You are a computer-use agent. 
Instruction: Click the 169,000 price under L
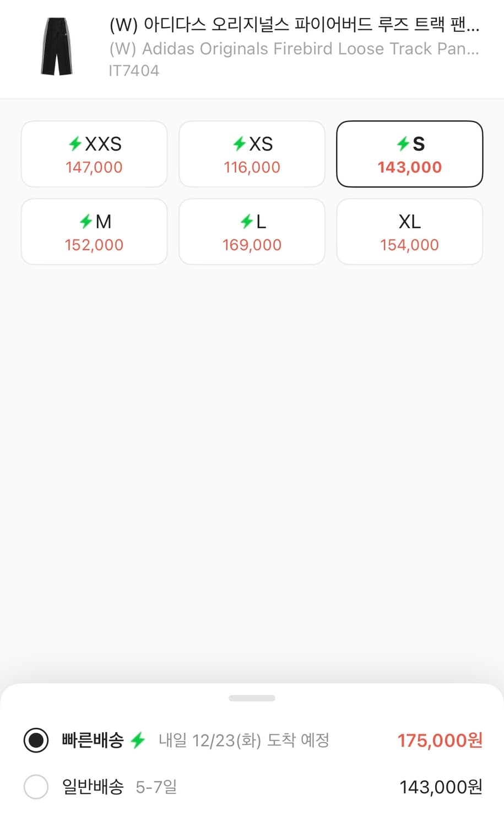[252, 245]
